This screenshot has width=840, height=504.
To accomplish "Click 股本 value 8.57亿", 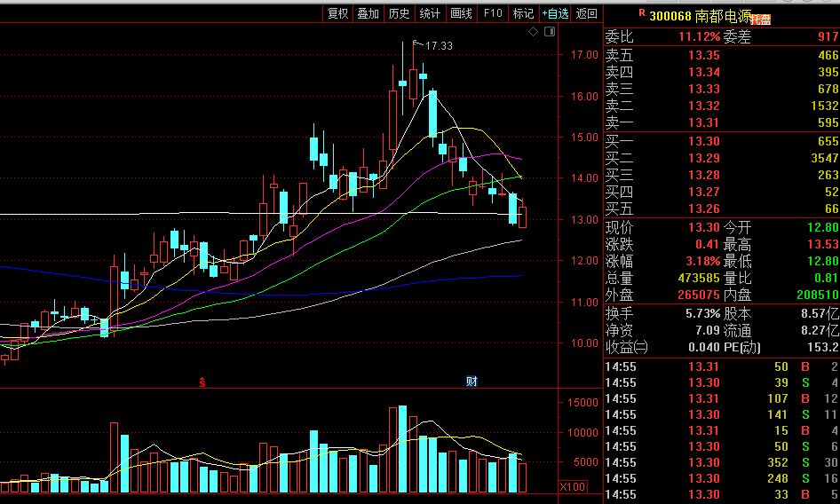I will 820,314.
